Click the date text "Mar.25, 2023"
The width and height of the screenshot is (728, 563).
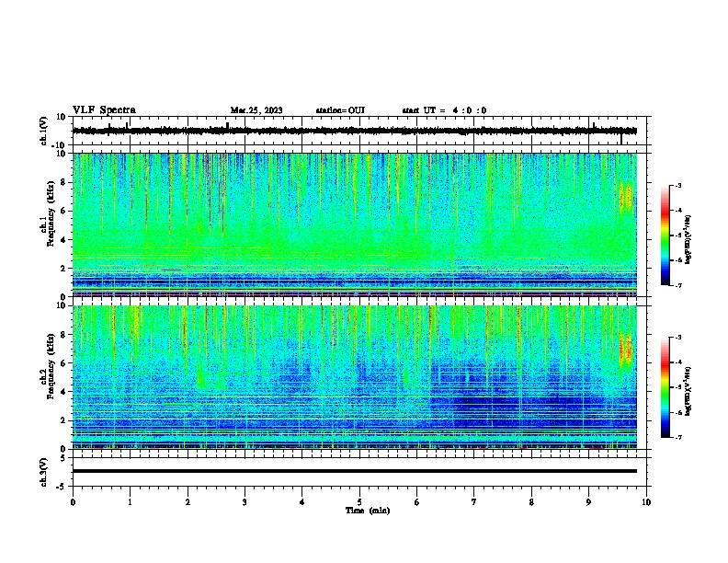coord(256,110)
